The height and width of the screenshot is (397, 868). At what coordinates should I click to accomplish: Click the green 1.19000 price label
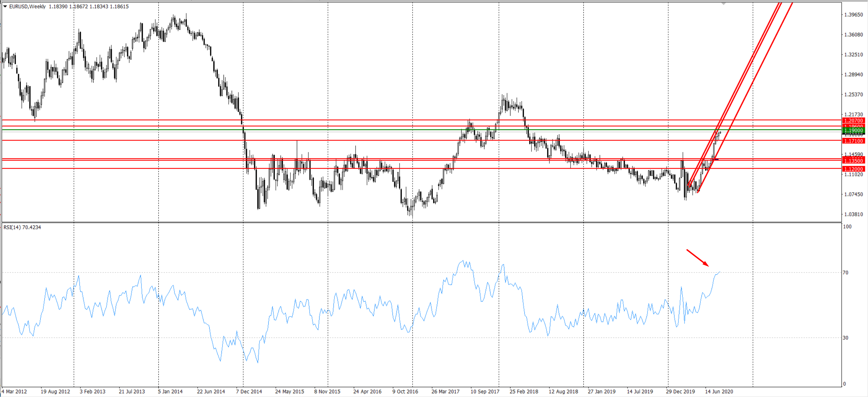(853, 130)
